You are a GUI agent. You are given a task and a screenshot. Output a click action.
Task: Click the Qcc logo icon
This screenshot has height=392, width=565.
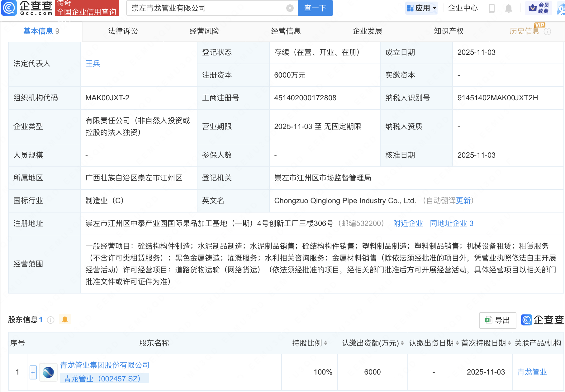pos(9,8)
